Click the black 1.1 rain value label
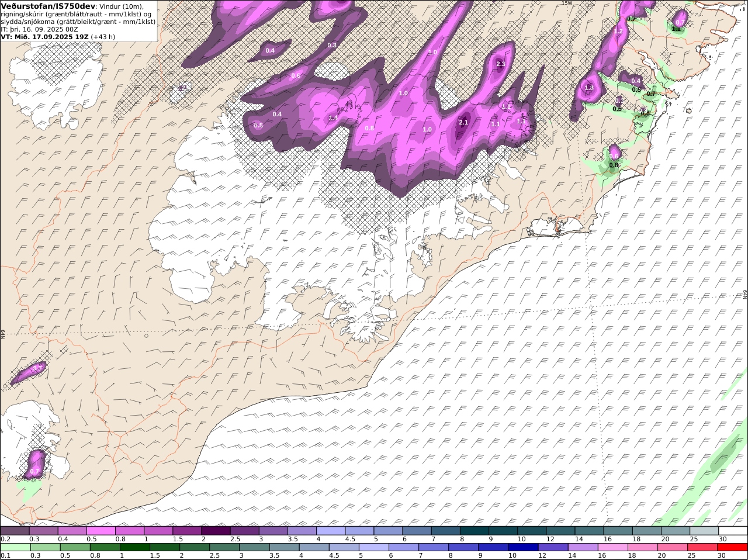The width and height of the screenshot is (748, 560). (x=676, y=29)
